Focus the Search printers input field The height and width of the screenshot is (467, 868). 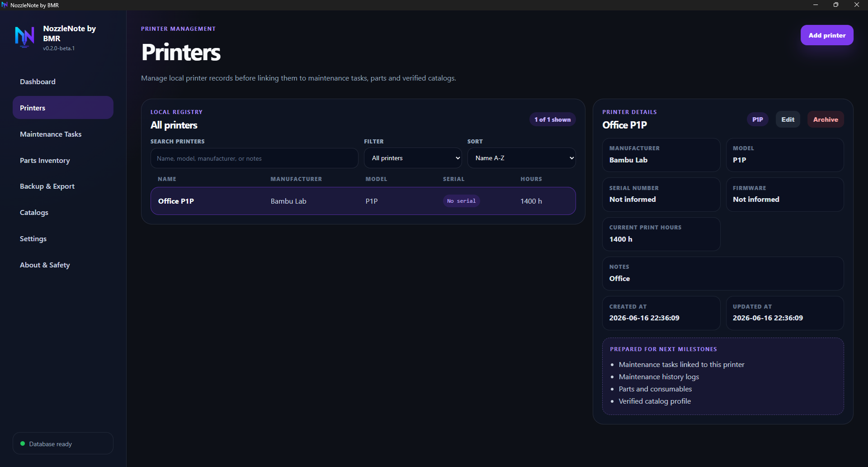[x=254, y=158]
